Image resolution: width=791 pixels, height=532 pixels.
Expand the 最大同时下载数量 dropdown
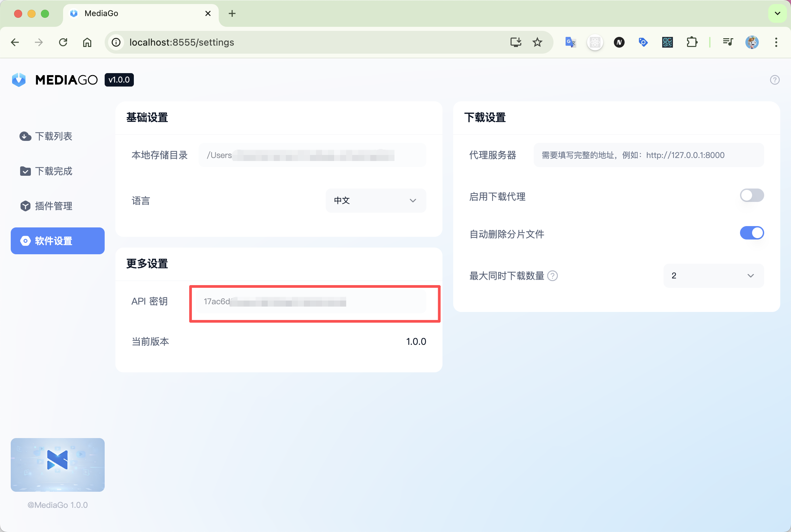click(x=713, y=276)
